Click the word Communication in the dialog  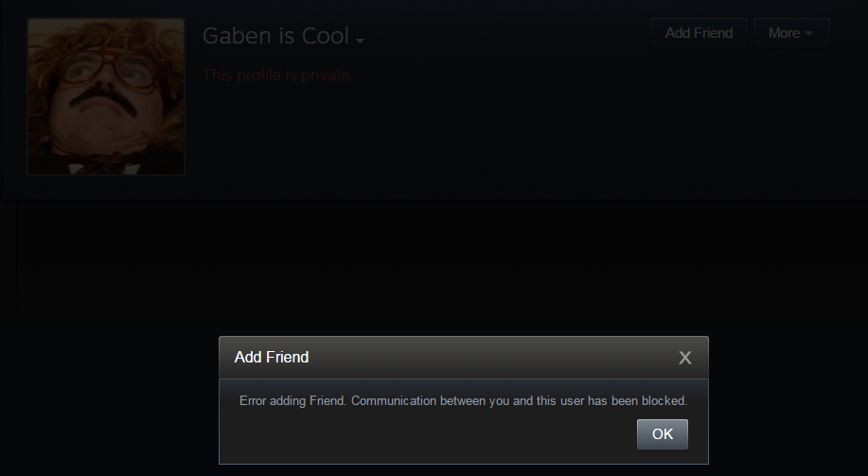[x=394, y=400]
